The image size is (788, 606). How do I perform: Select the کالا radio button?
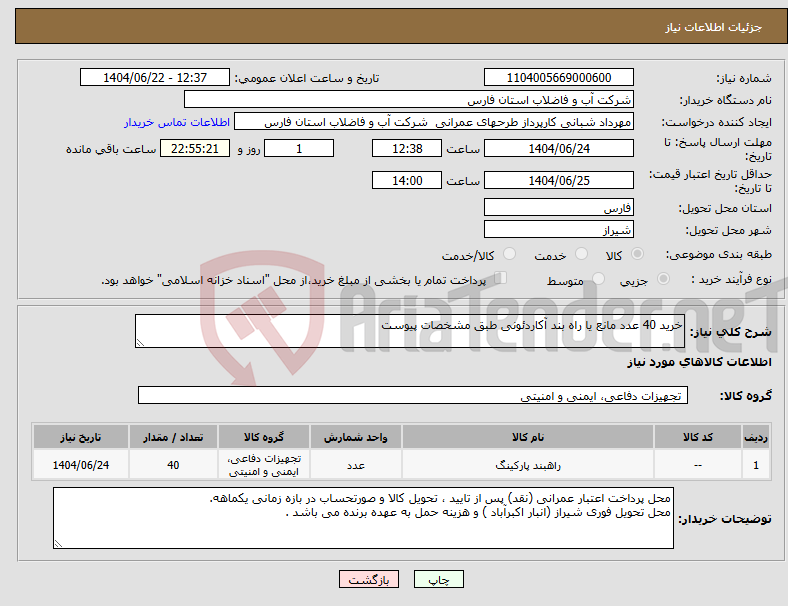pyautogui.click(x=637, y=254)
